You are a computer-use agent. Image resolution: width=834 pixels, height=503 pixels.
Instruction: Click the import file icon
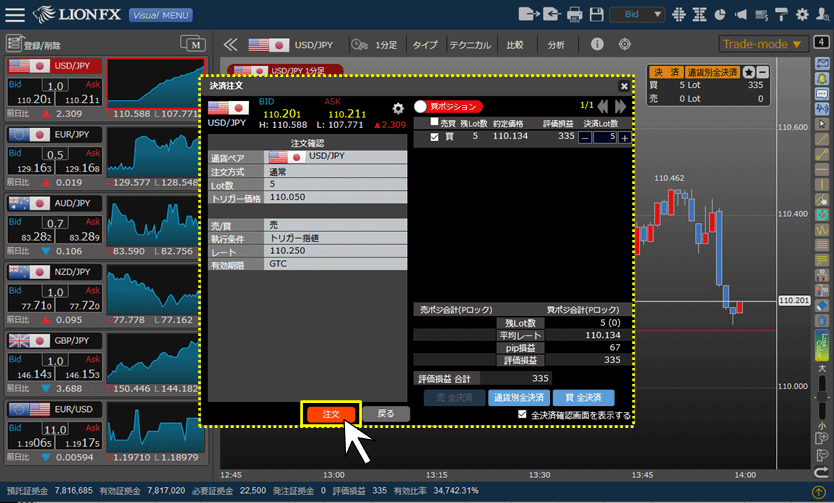(551, 14)
